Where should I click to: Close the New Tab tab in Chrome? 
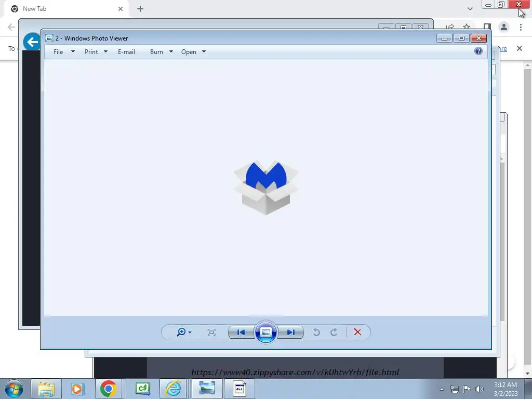pos(121,9)
